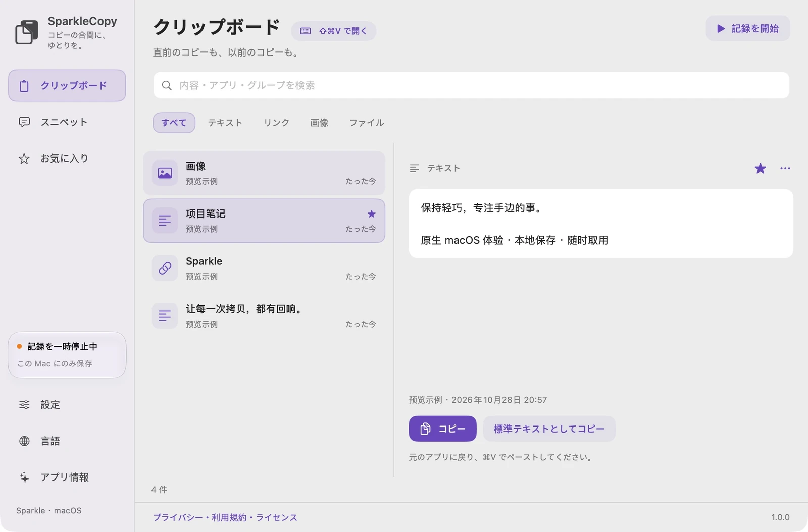
Task: Click the play triangle icon in 記録を開始
Action: [721, 29]
